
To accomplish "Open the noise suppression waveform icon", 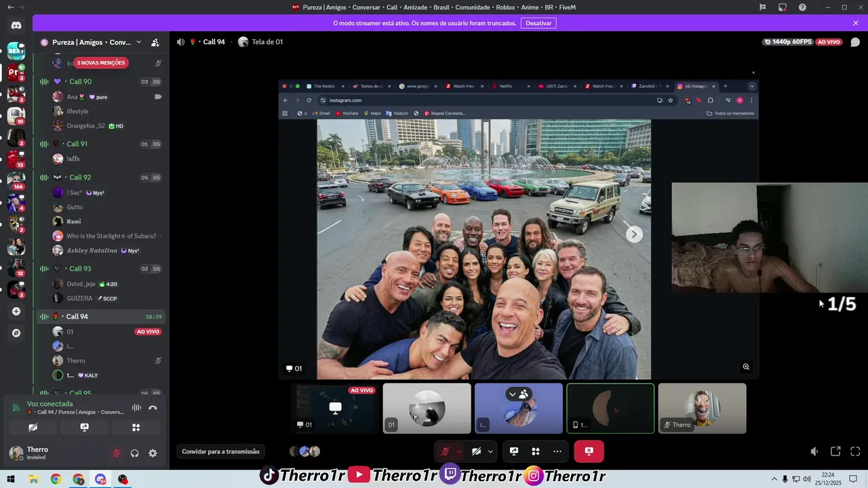I will click(x=136, y=408).
